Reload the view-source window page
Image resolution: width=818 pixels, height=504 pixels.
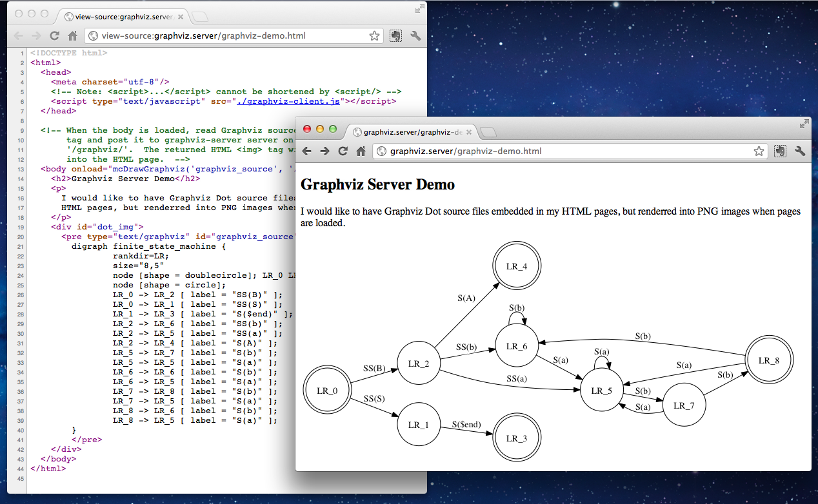55,36
